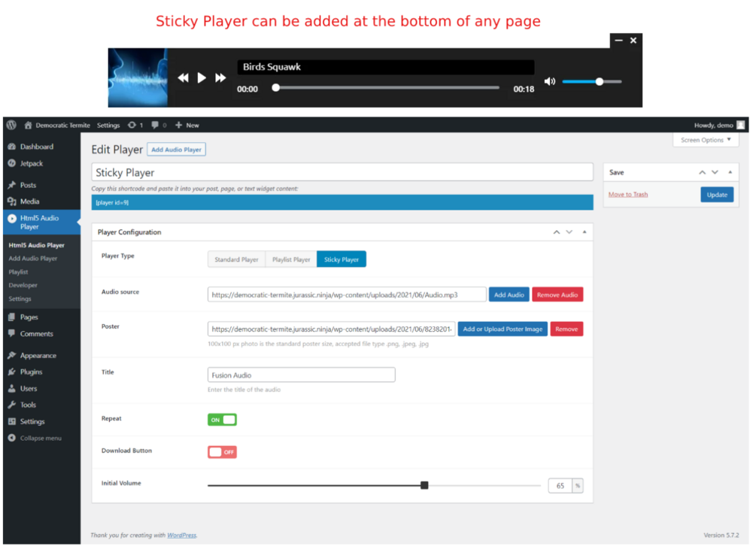This screenshot has width=756, height=549.
Task: Edit the Poster URL field
Action: click(331, 329)
